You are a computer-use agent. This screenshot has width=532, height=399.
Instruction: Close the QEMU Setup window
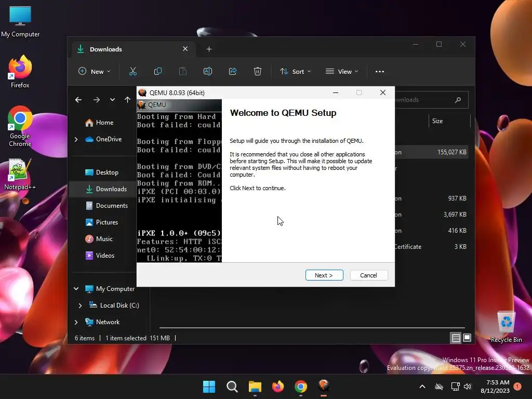coord(383,92)
